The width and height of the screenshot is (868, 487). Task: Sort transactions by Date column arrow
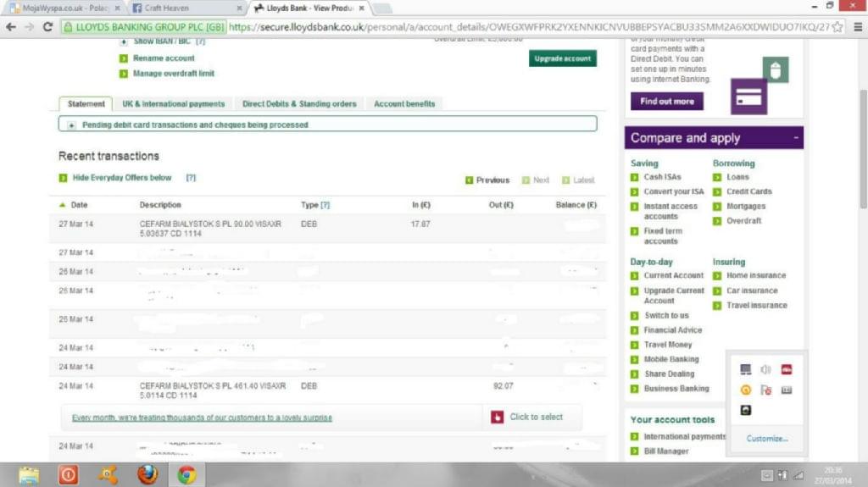click(x=62, y=205)
